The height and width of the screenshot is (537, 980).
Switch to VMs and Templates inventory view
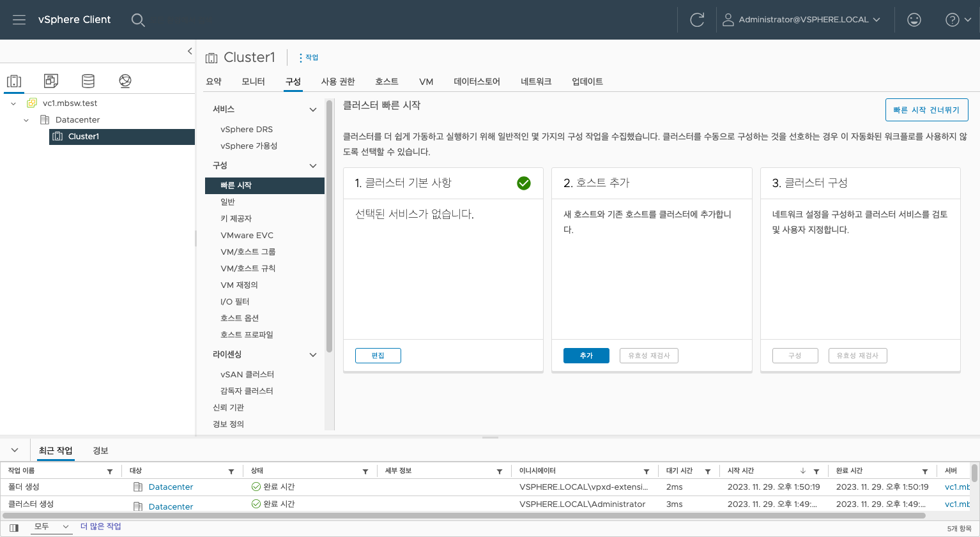(51, 80)
